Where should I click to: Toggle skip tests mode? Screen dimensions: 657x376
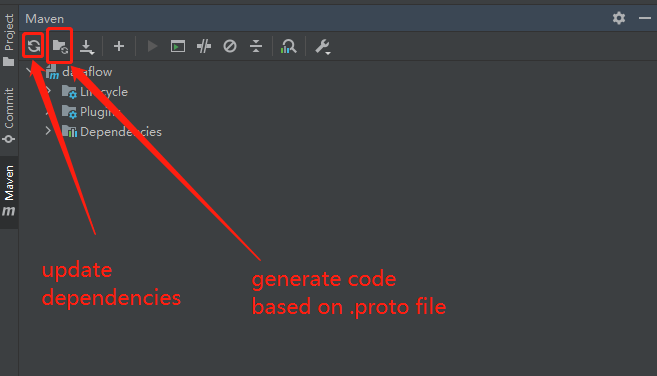coord(230,46)
